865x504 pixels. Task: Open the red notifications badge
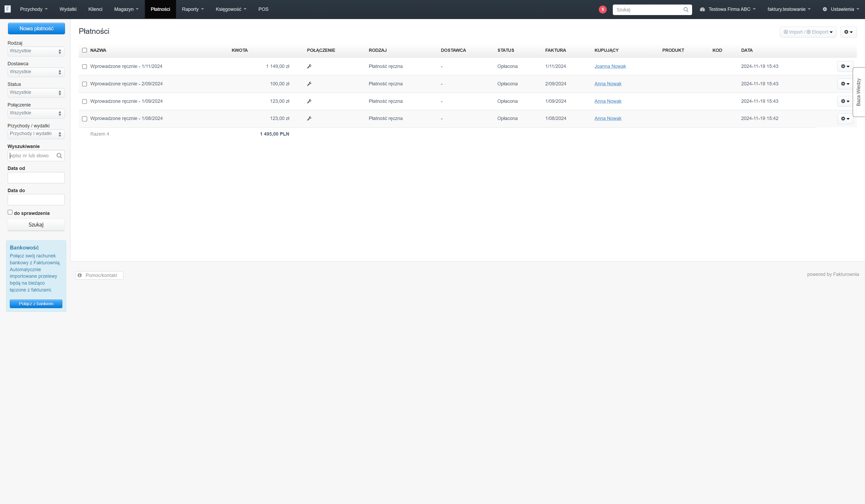click(602, 10)
